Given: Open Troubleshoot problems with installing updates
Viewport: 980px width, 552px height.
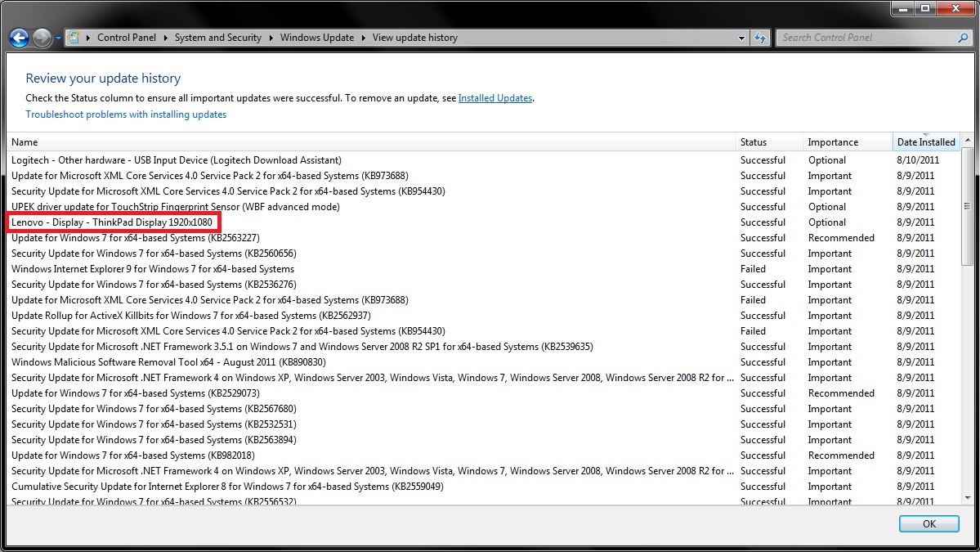Looking at the screenshot, I should (x=126, y=114).
